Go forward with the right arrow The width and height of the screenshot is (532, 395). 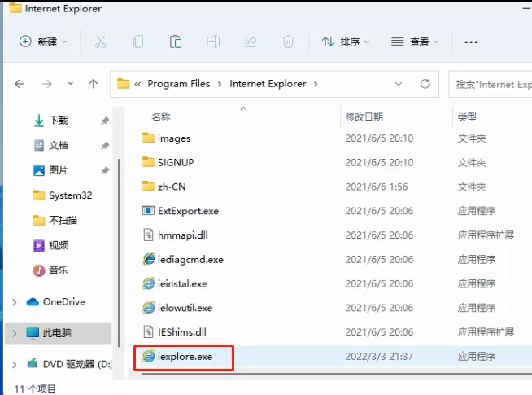[x=47, y=84]
